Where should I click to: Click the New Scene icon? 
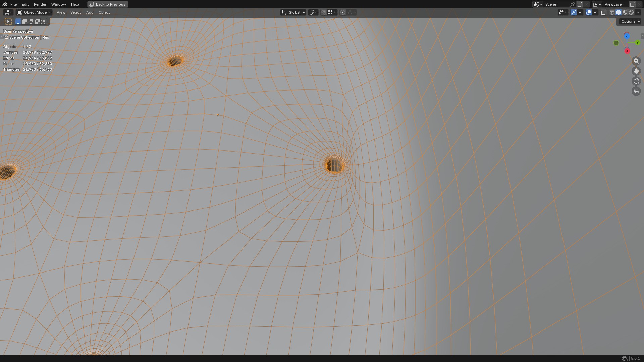580,4
